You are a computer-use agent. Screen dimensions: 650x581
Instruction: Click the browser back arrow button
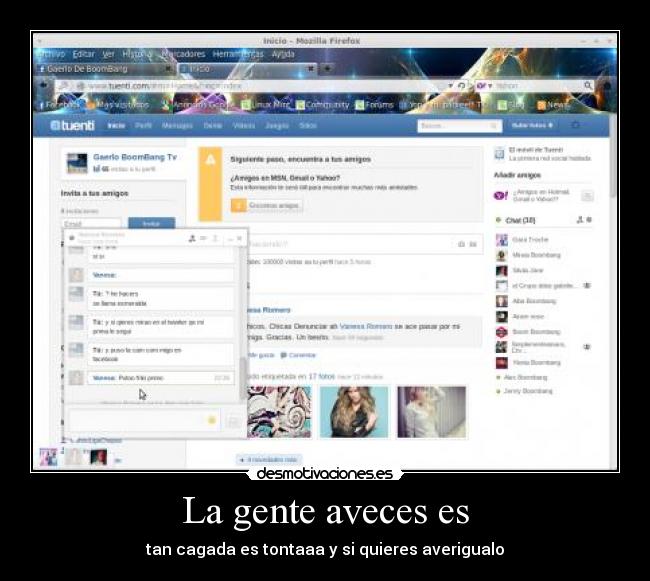click(43, 85)
